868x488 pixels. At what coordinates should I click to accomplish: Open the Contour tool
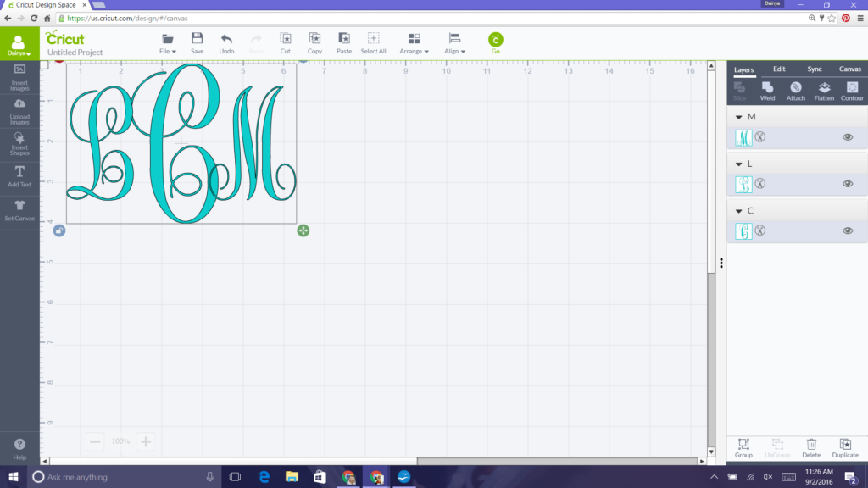852,91
